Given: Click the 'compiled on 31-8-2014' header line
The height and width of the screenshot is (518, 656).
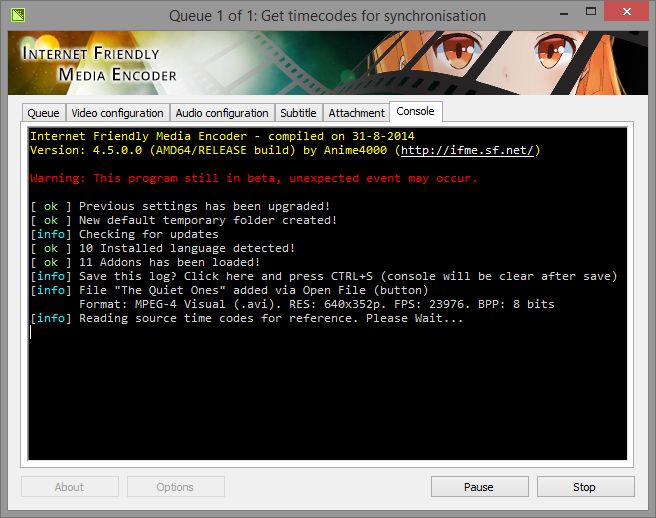Looking at the screenshot, I should click(x=222, y=136).
